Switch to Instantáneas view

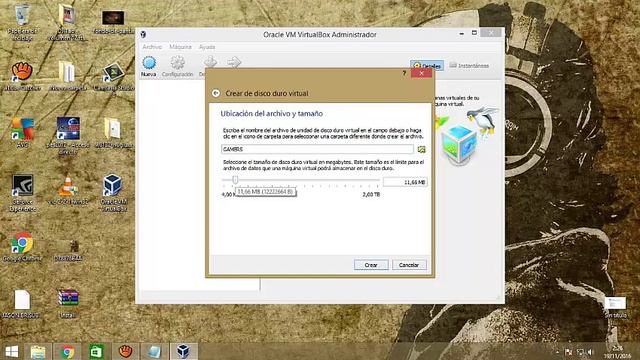pyautogui.click(x=469, y=65)
